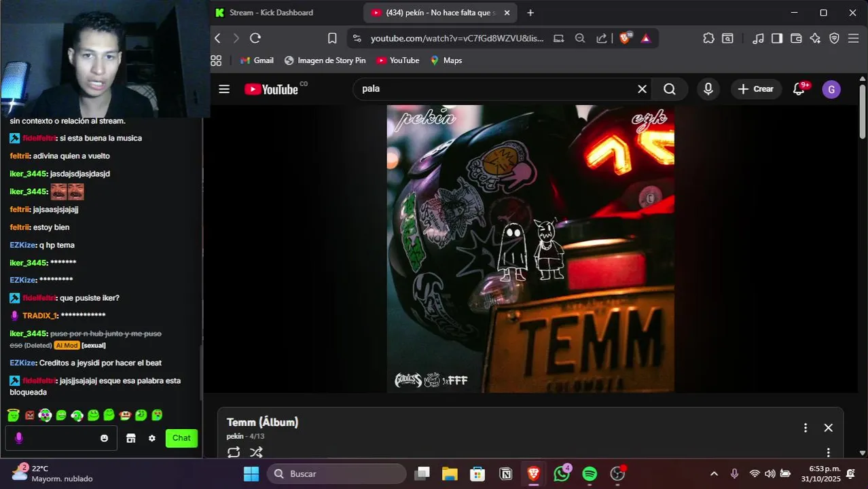Image resolution: width=868 pixels, height=489 pixels.
Task: Open Leo AI sparkle icon
Action: tap(815, 38)
